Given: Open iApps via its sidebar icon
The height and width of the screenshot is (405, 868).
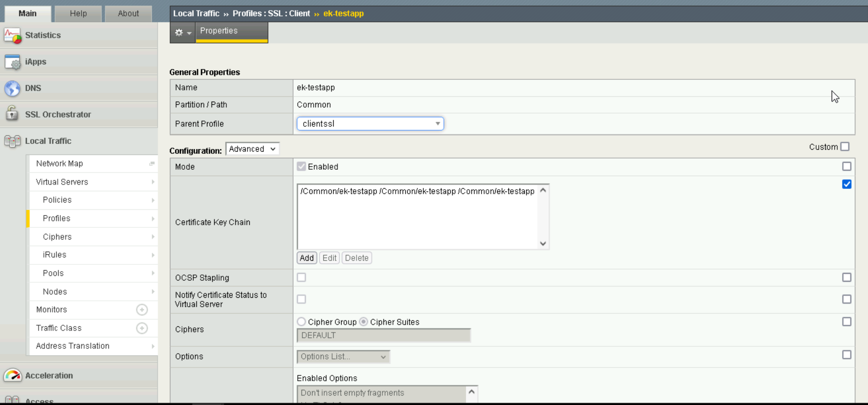Looking at the screenshot, I should click(x=12, y=62).
